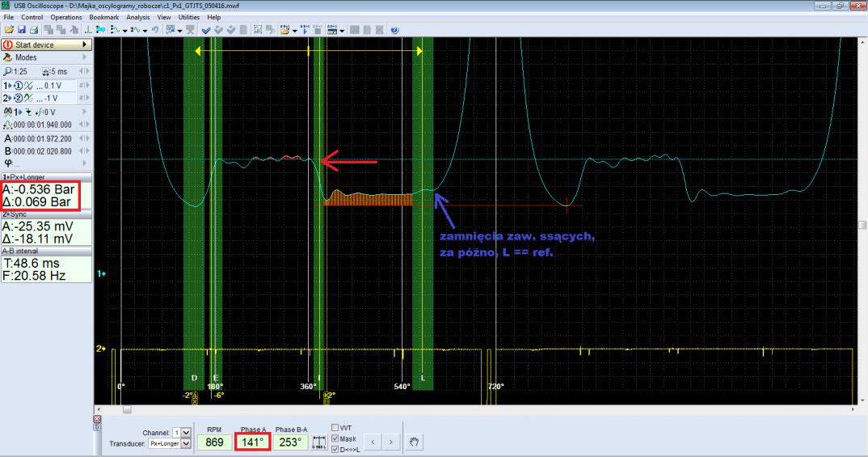Image resolution: width=868 pixels, height=457 pixels.
Task: Click the cursor A time 000:00:01.972.200
Action: pos(42,138)
